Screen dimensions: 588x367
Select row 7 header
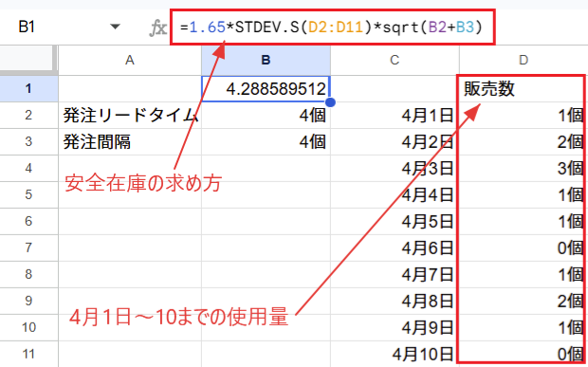click(28, 248)
